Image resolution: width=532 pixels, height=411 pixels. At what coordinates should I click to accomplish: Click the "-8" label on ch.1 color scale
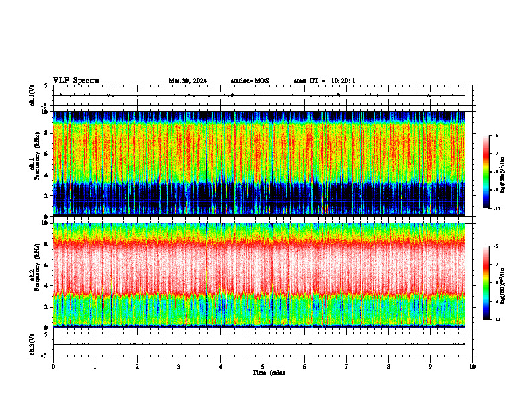tap(496, 172)
